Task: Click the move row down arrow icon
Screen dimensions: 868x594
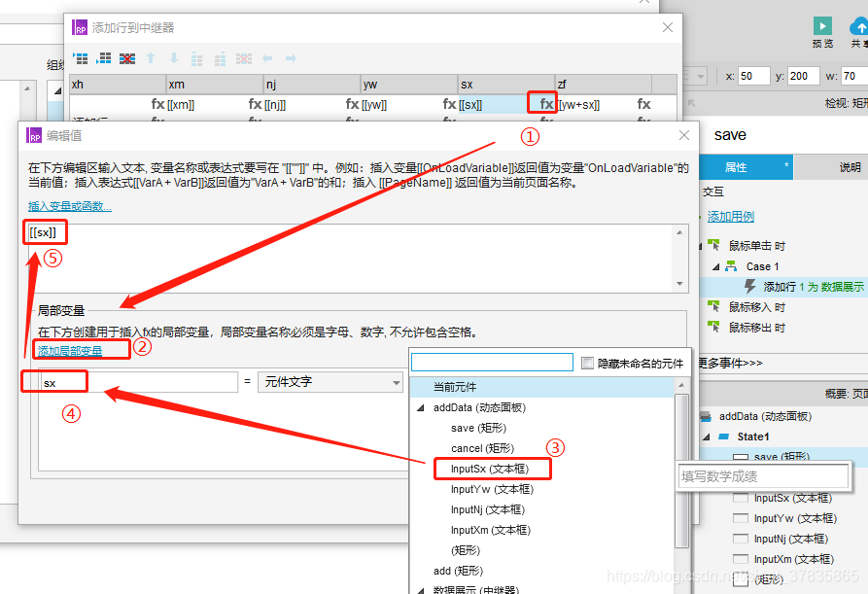Action: point(174,58)
